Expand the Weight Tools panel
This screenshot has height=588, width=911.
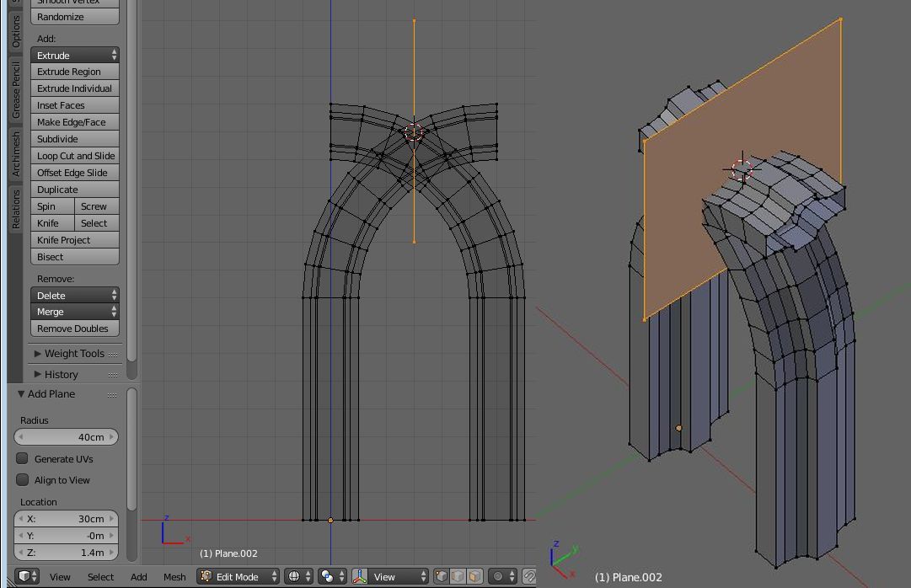click(74, 354)
